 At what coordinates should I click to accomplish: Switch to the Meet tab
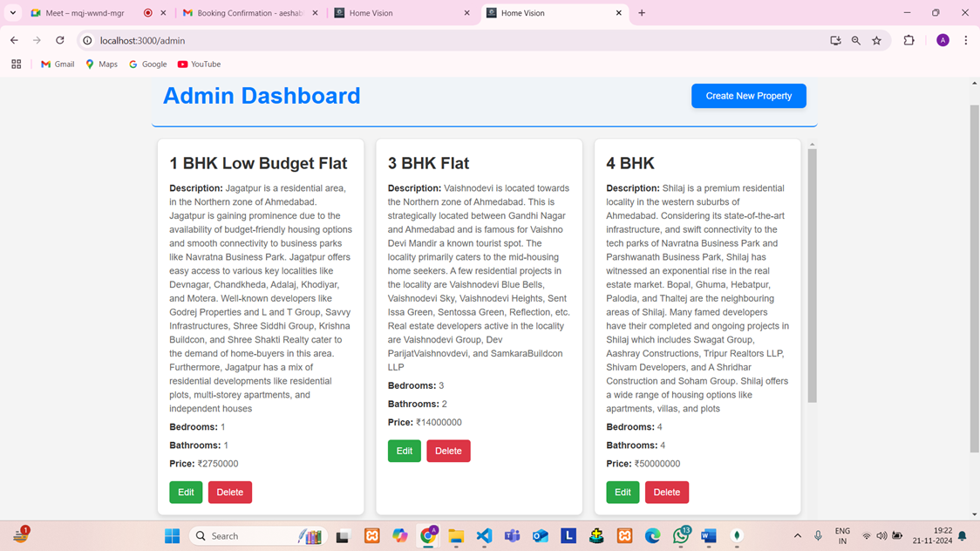pos(83,13)
